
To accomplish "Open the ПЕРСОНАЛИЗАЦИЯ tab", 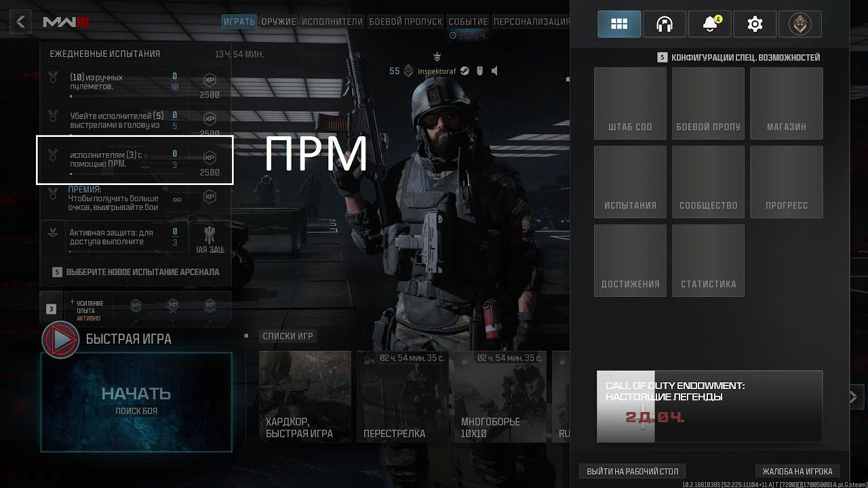I will point(532,22).
